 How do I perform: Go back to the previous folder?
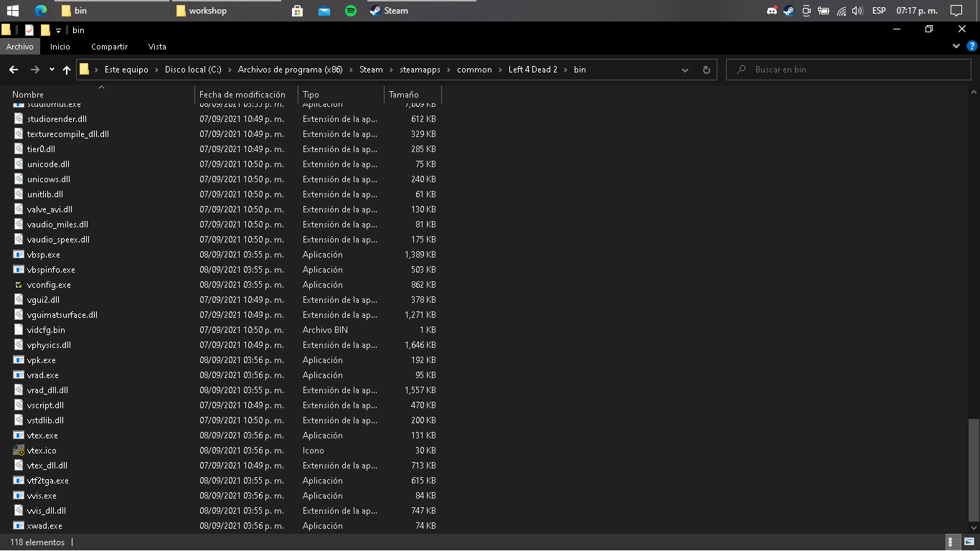(14, 70)
